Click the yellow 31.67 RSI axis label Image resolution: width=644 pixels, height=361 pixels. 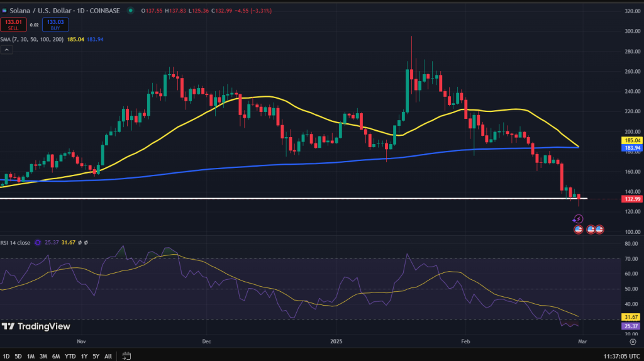[x=631, y=317]
